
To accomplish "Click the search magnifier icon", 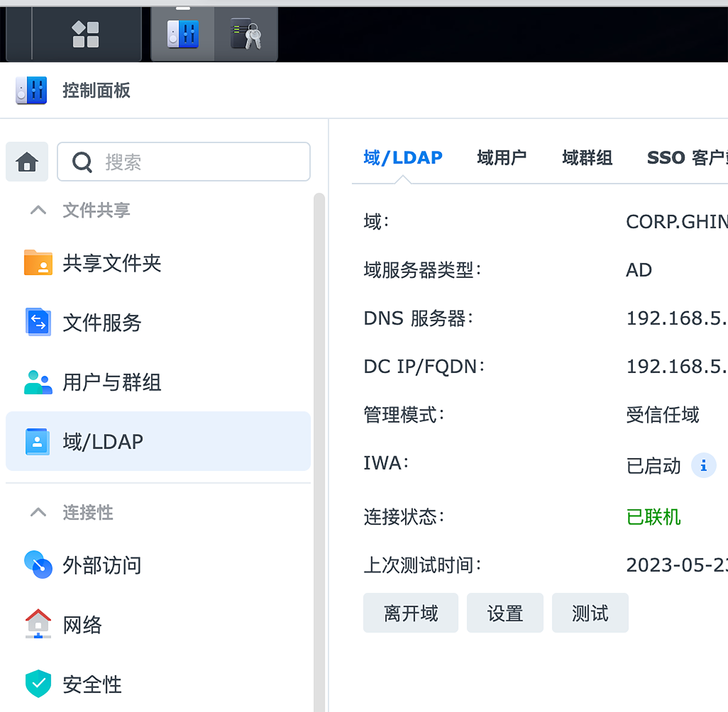I will pyautogui.click(x=82, y=162).
